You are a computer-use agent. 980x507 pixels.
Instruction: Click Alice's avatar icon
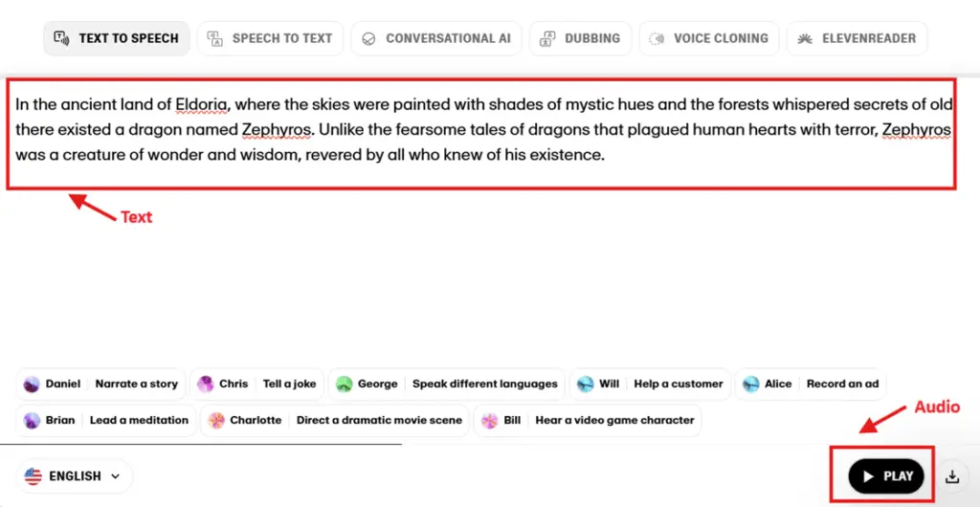pyautogui.click(x=751, y=384)
